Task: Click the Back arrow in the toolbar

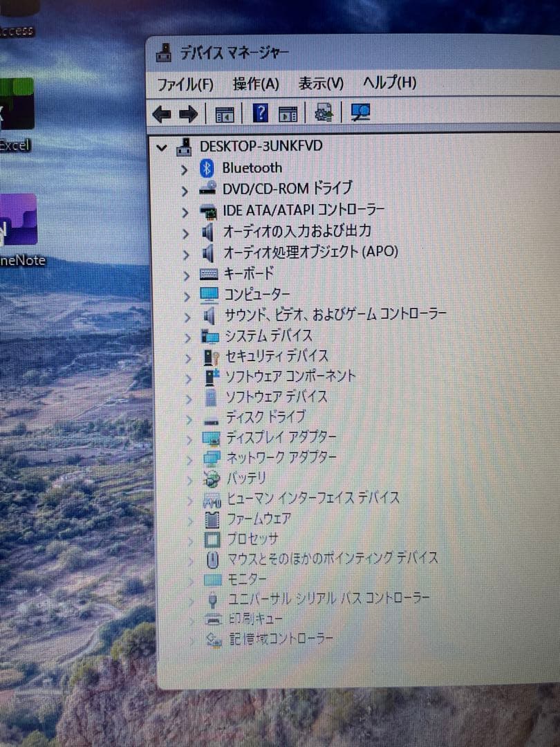Action: coord(161,113)
